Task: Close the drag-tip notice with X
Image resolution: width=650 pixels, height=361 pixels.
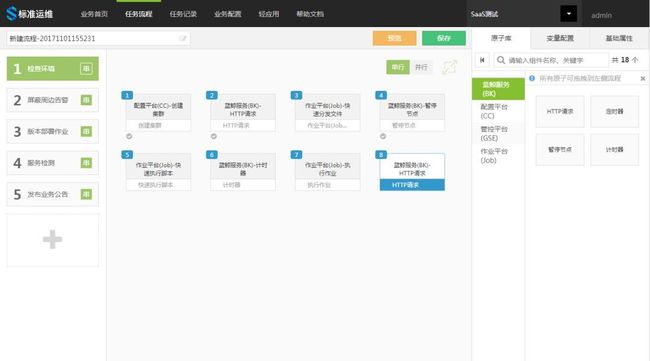Action: (x=643, y=78)
